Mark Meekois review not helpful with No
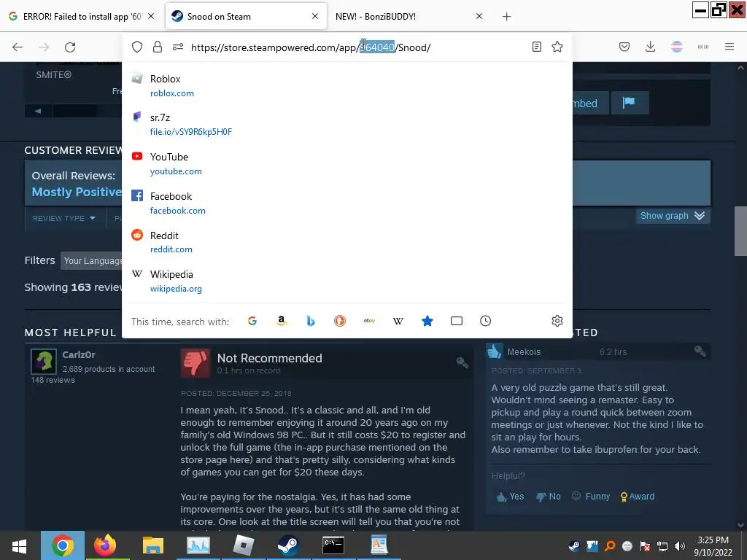747x560 pixels. (x=549, y=496)
